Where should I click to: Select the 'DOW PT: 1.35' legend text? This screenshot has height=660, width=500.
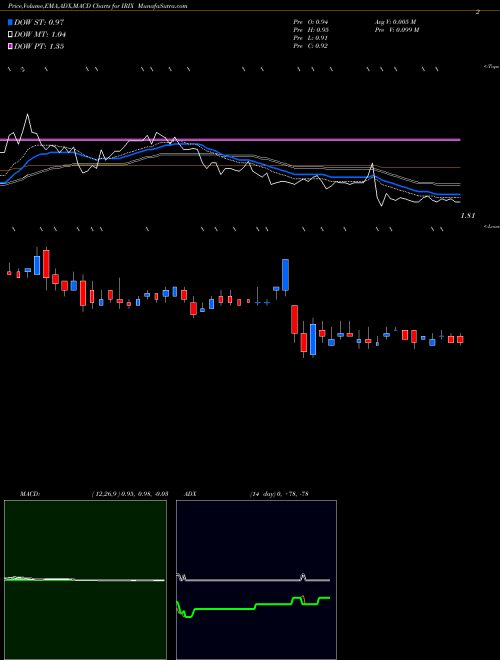39,46
